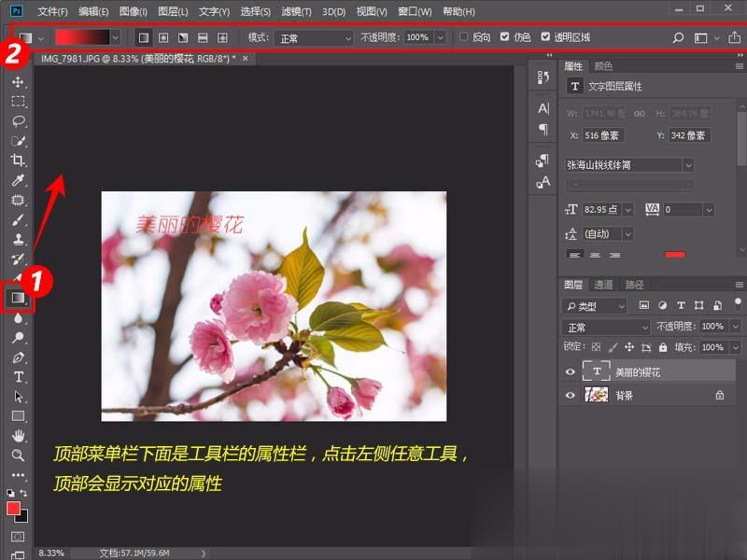Enable the 反向 checkbox
The width and height of the screenshot is (747, 560).
click(x=464, y=37)
